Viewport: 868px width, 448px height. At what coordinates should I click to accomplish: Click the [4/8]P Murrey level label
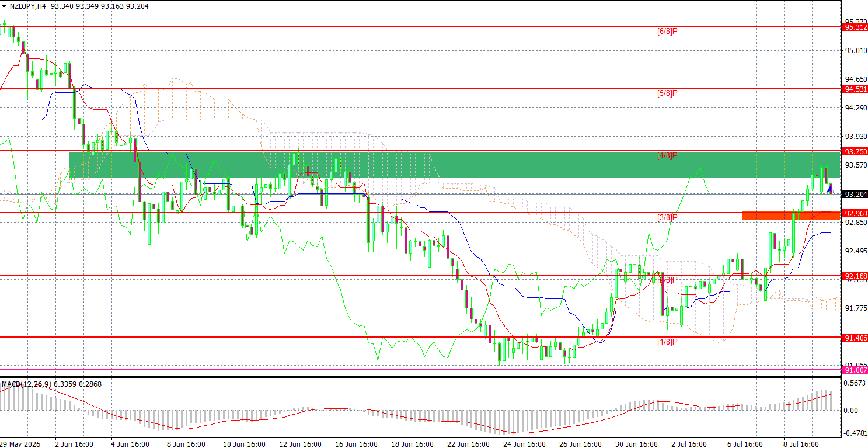(667, 155)
